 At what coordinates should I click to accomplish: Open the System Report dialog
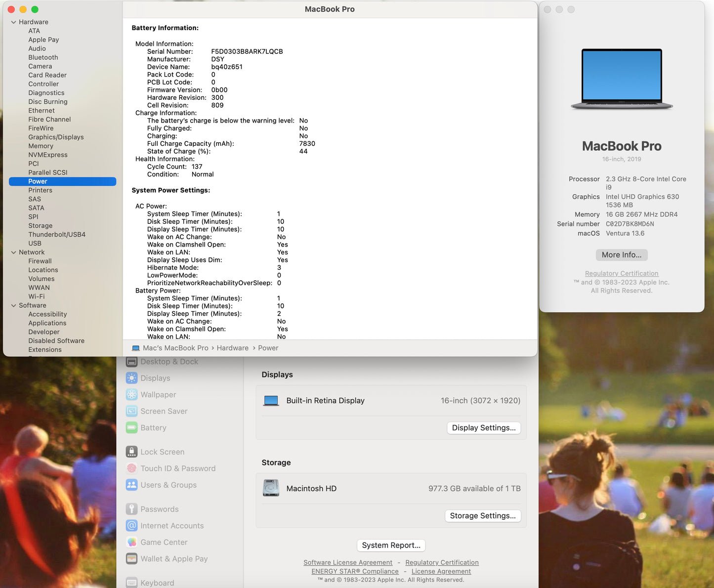tap(390, 545)
